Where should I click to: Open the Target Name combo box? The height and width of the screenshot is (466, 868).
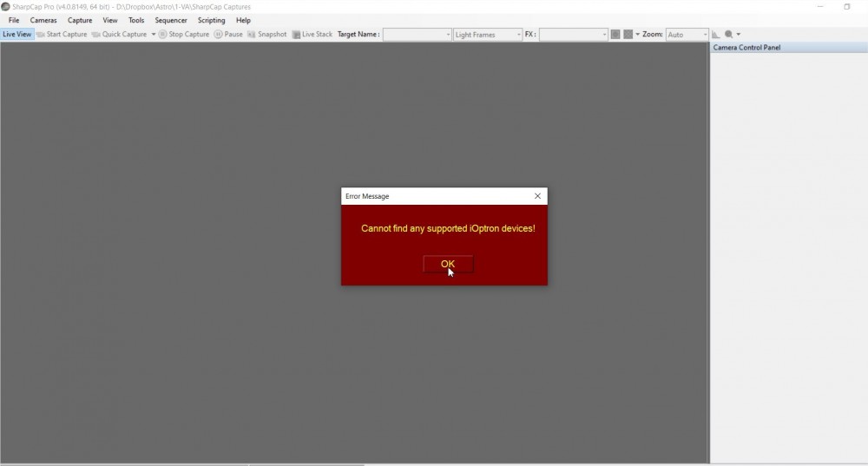click(x=417, y=35)
